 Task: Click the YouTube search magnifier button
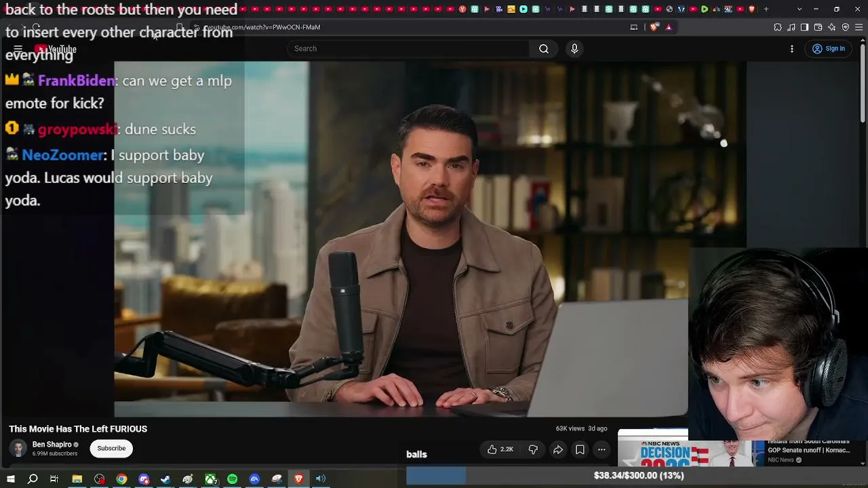point(544,49)
